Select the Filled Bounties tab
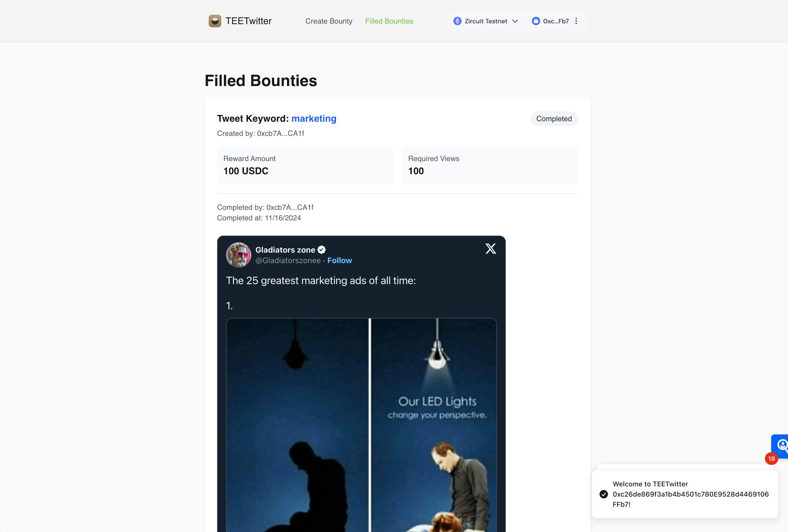The image size is (788, 532). click(x=389, y=21)
